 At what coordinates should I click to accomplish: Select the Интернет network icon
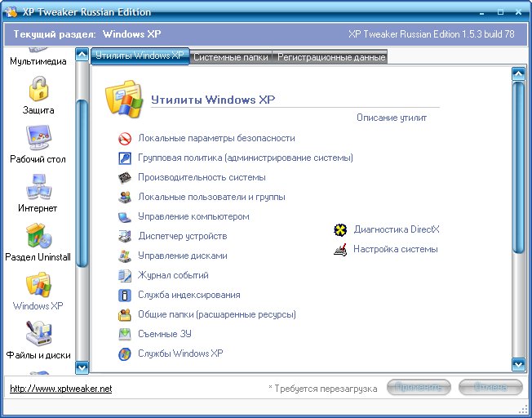[38, 187]
